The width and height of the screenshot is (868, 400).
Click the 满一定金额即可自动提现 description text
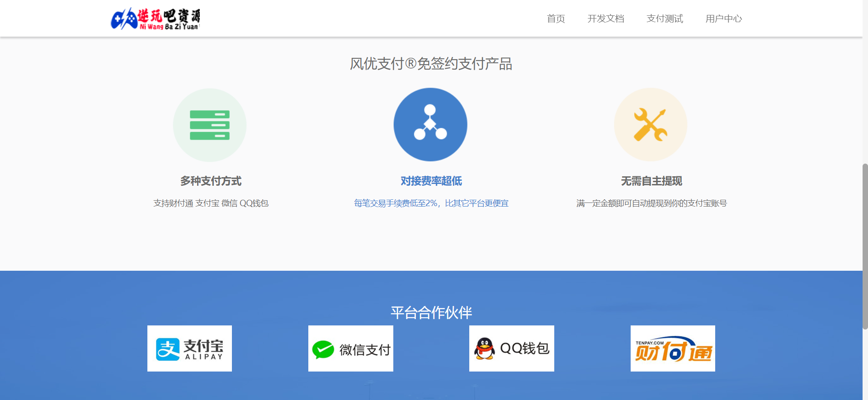651,203
